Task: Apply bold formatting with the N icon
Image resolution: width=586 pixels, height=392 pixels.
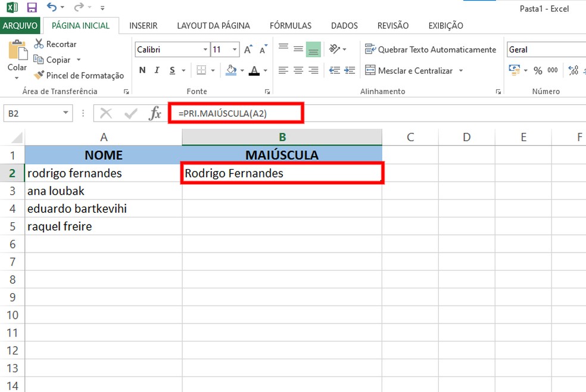Action: 142,70
